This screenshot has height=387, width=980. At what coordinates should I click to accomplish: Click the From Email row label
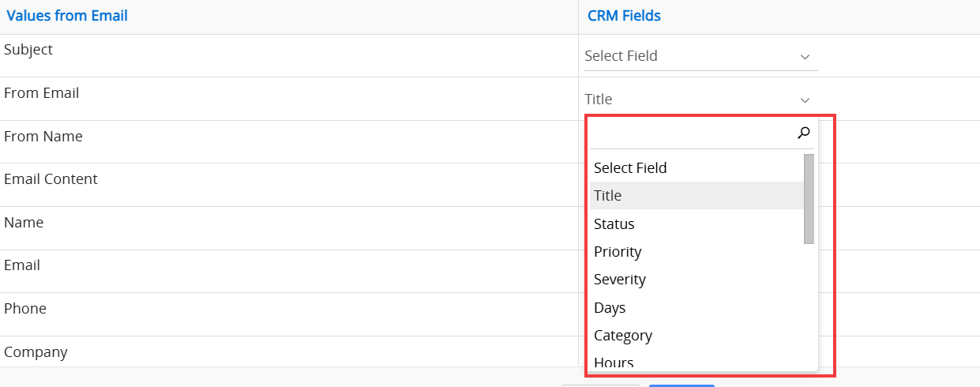tap(42, 93)
